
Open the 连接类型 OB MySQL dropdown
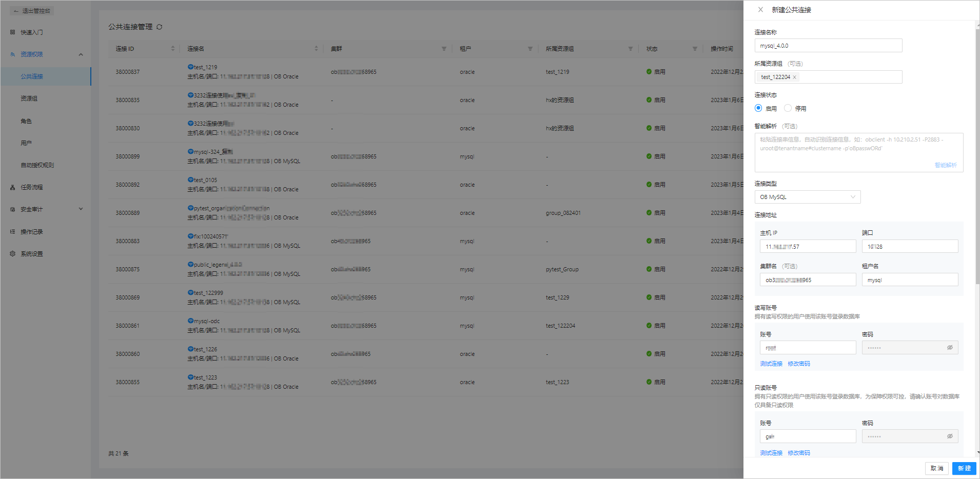tap(808, 197)
